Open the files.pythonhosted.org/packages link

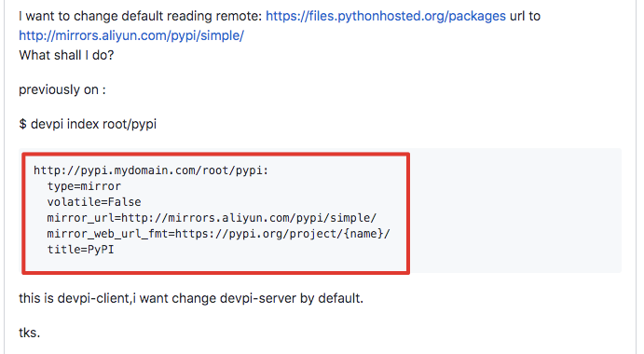[386, 16]
